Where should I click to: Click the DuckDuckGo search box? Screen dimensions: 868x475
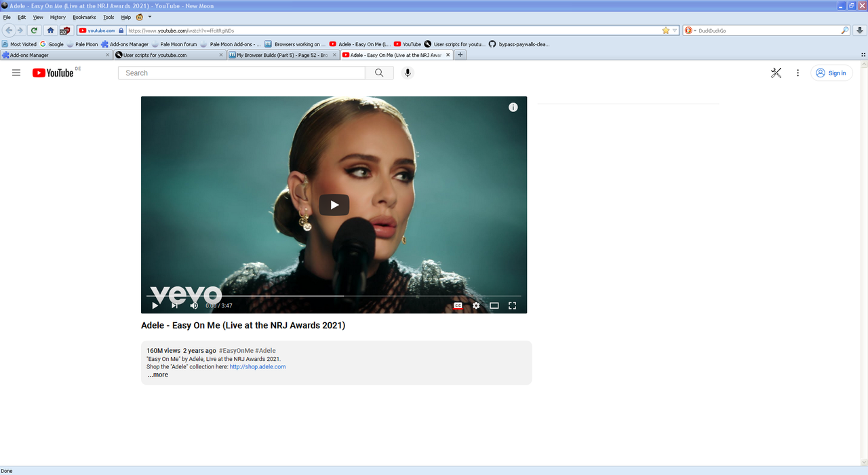pyautogui.click(x=769, y=31)
